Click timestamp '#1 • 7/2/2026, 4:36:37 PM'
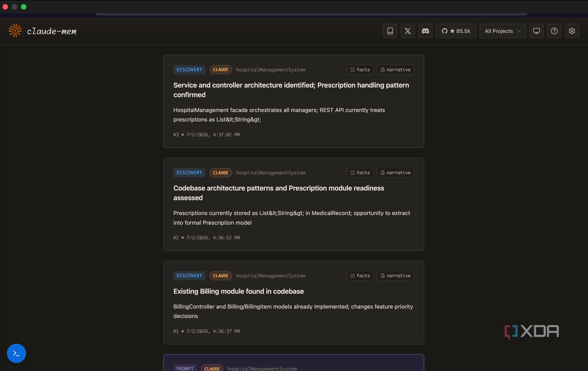Screen dimensions: 588x371 click(206, 331)
